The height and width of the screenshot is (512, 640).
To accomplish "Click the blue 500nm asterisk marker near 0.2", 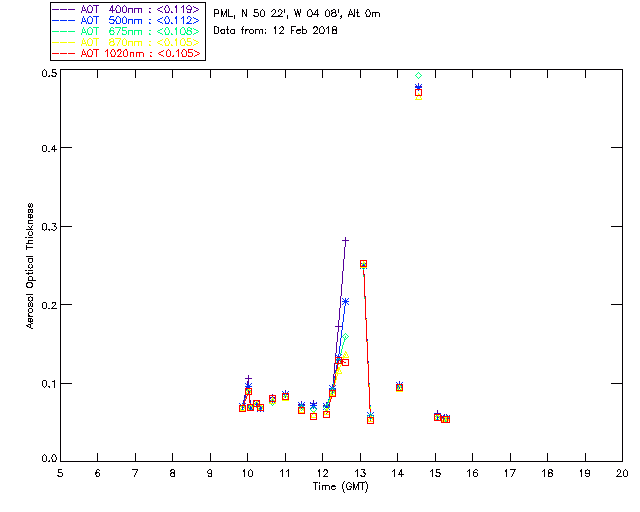I will (345, 302).
